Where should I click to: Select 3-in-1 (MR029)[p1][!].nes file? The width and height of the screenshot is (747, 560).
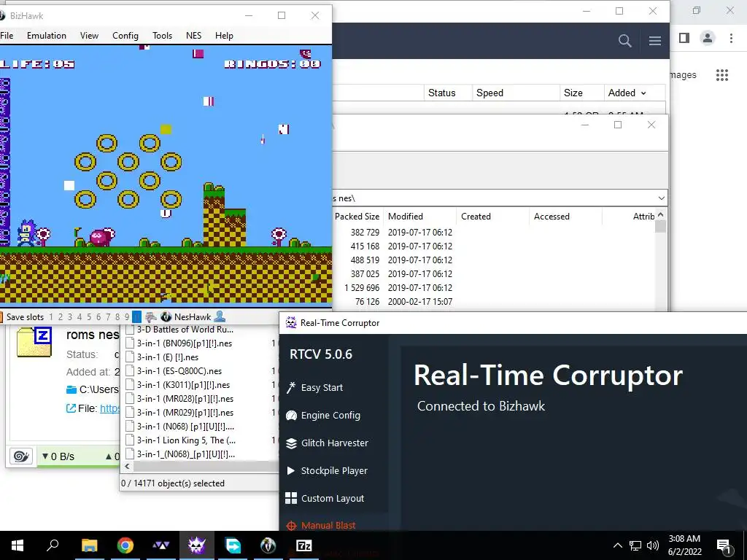(x=185, y=413)
